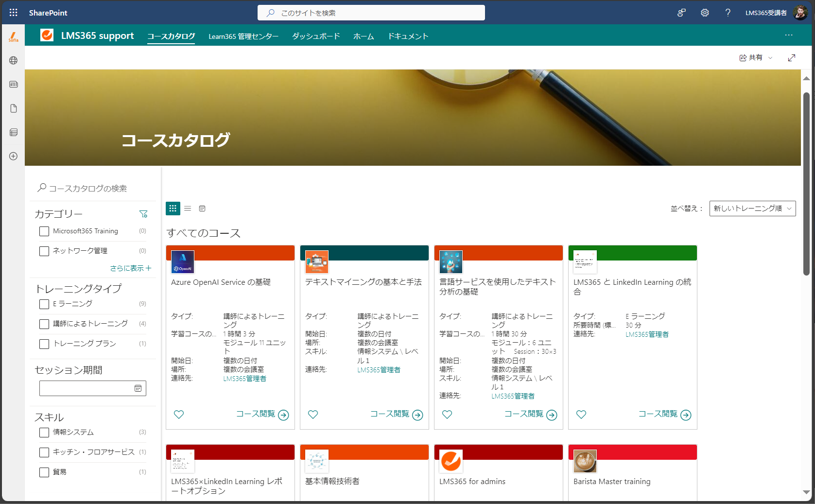Focus the コースカタログの検索 field
This screenshot has height=504, width=815.
click(92, 188)
